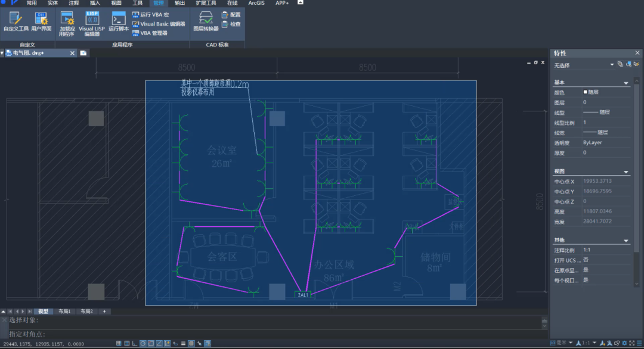Collapse the 视图 section
Image resolution: width=644 pixels, height=349 pixels.
[x=626, y=172]
